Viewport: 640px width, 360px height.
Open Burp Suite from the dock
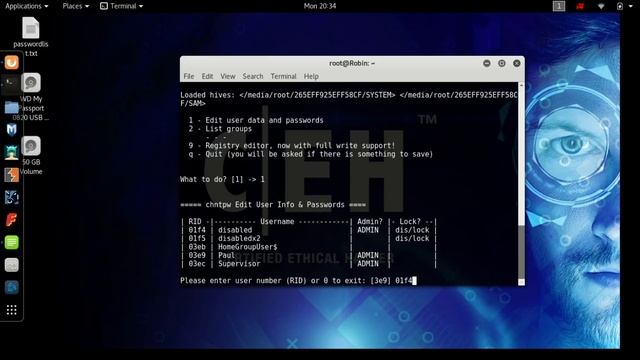(11, 175)
